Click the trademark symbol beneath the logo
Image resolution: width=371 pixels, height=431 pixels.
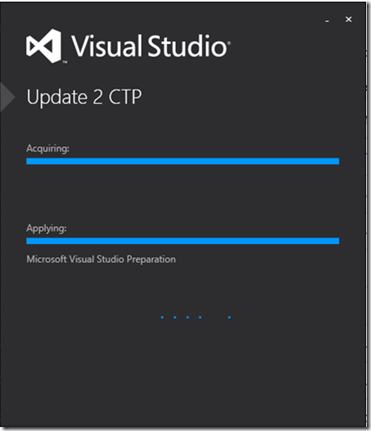65,62
